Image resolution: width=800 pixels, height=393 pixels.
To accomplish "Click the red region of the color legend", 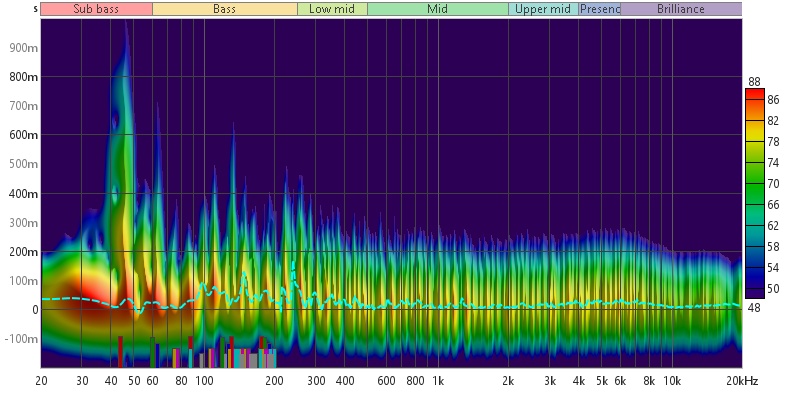I will coord(755,97).
